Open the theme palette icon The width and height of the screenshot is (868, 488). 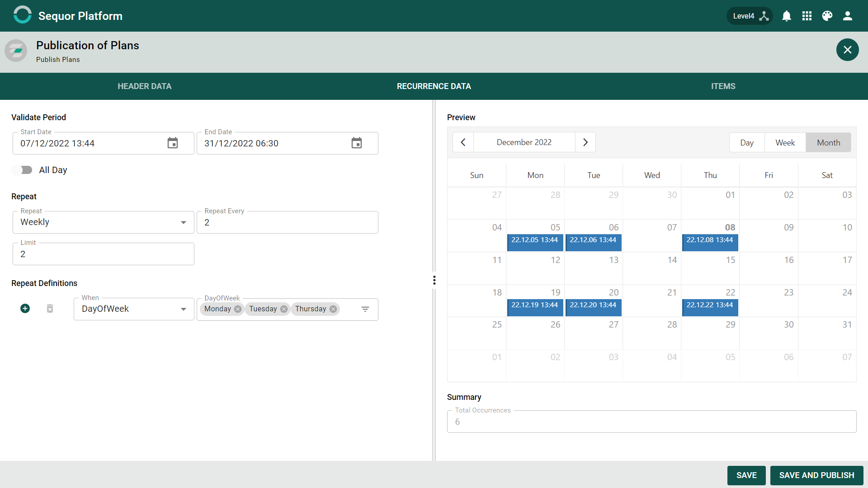[827, 16]
